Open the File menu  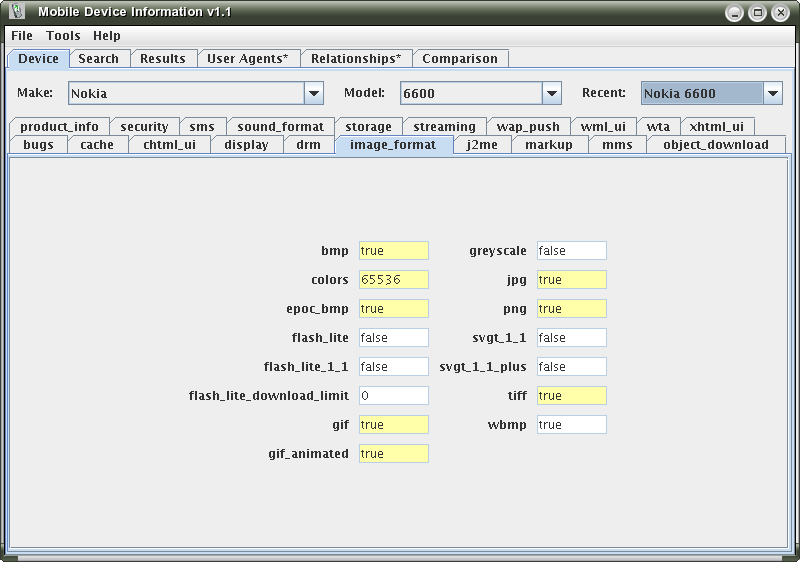click(x=22, y=35)
